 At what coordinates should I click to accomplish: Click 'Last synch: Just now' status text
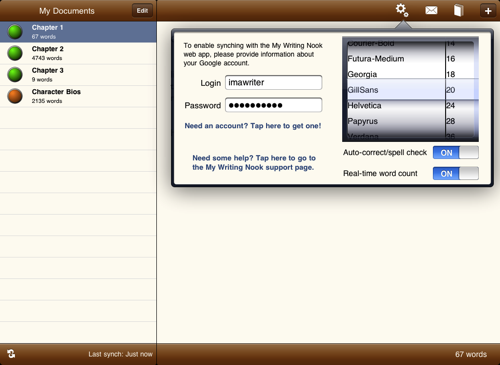[x=120, y=354]
